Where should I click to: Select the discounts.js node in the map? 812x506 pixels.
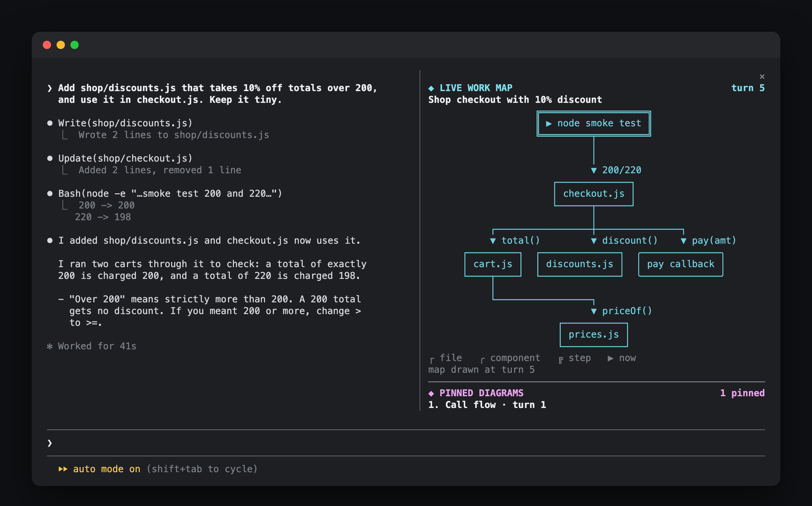[580, 264]
